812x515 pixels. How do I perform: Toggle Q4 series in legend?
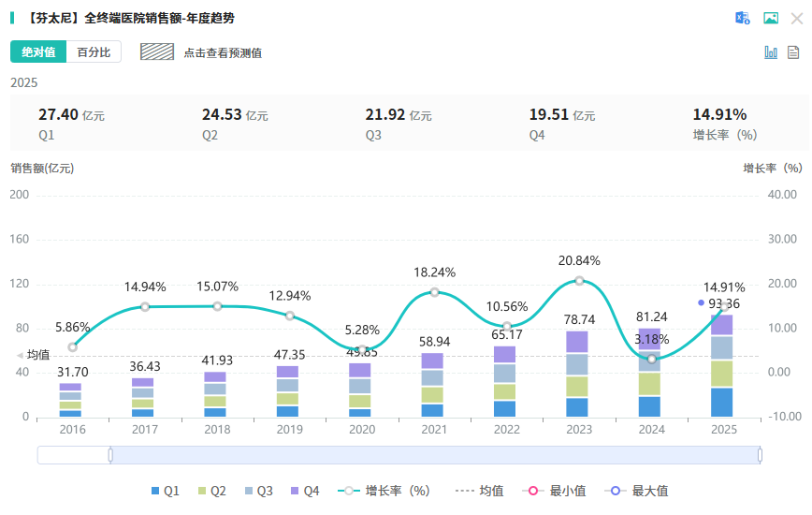click(x=305, y=491)
